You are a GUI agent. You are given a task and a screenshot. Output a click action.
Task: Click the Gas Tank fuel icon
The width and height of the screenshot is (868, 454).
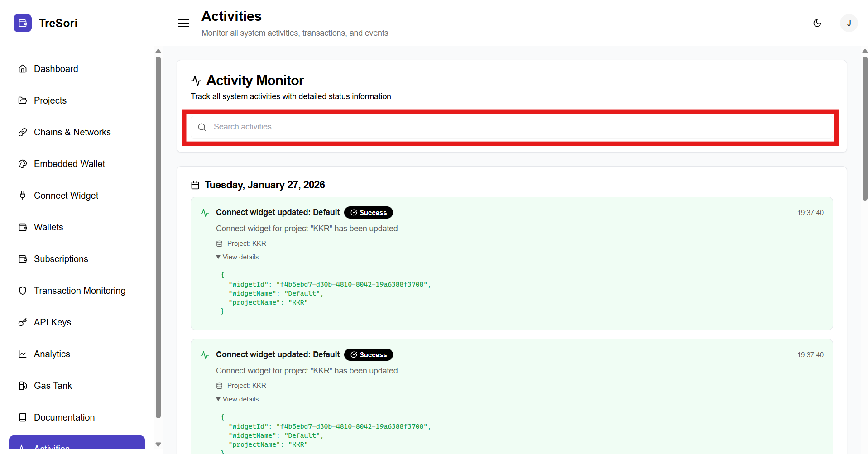click(23, 386)
